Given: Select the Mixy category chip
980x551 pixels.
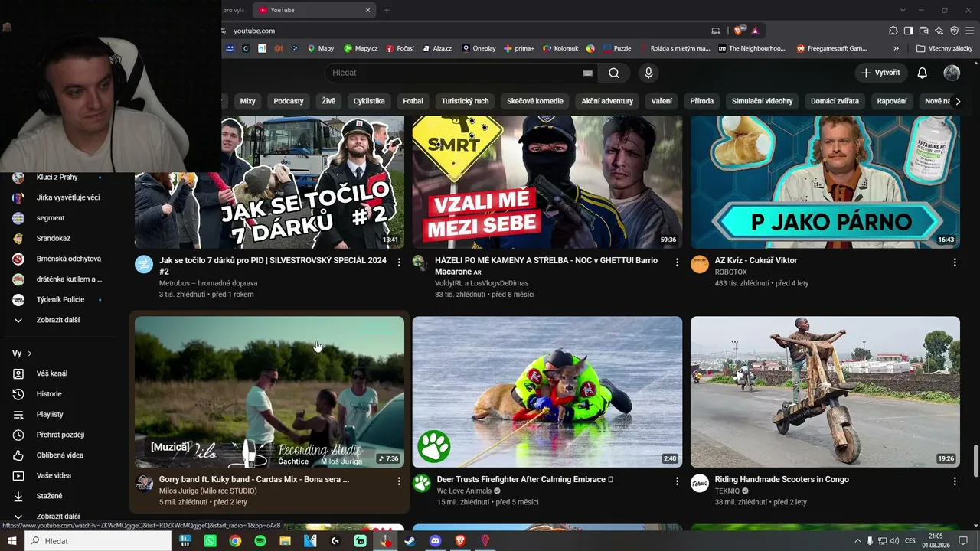Looking at the screenshot, I should point(247,101).
